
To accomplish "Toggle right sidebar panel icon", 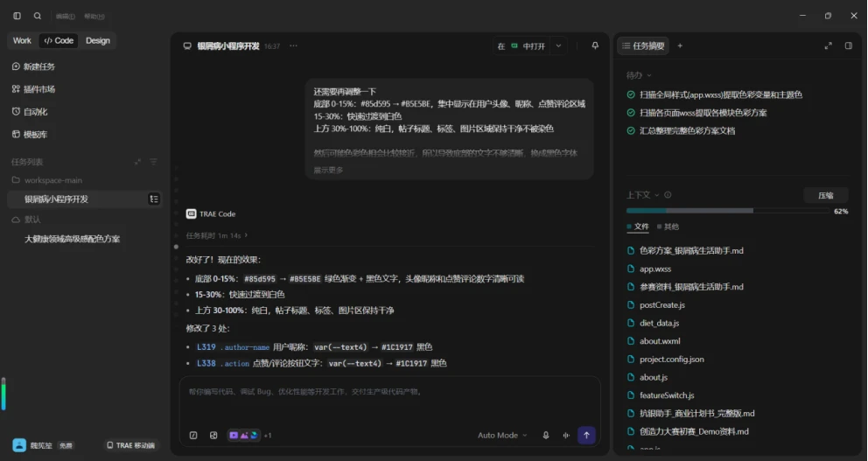I will (x=849, y=46).
